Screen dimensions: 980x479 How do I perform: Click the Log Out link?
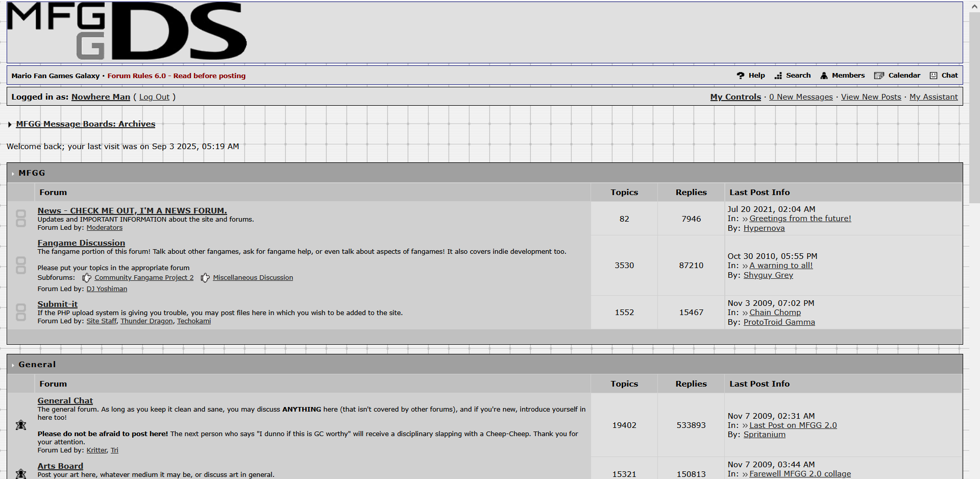click(154, 97)
